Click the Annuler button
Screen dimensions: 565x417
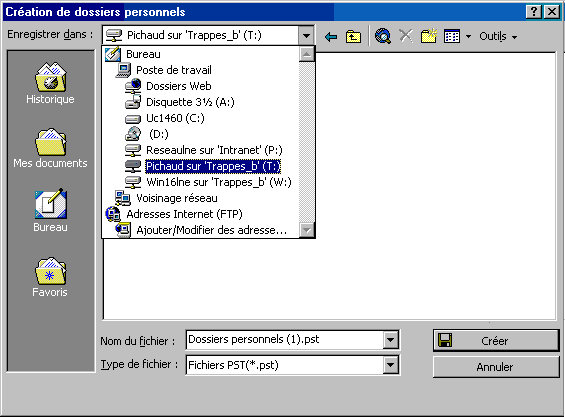pos(496,367)
